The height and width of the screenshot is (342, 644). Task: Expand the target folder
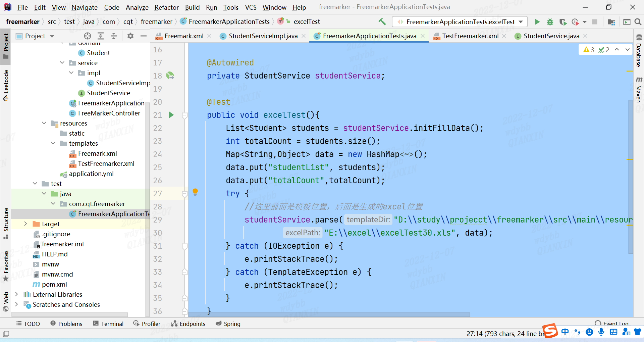click(x=25, y=224)
